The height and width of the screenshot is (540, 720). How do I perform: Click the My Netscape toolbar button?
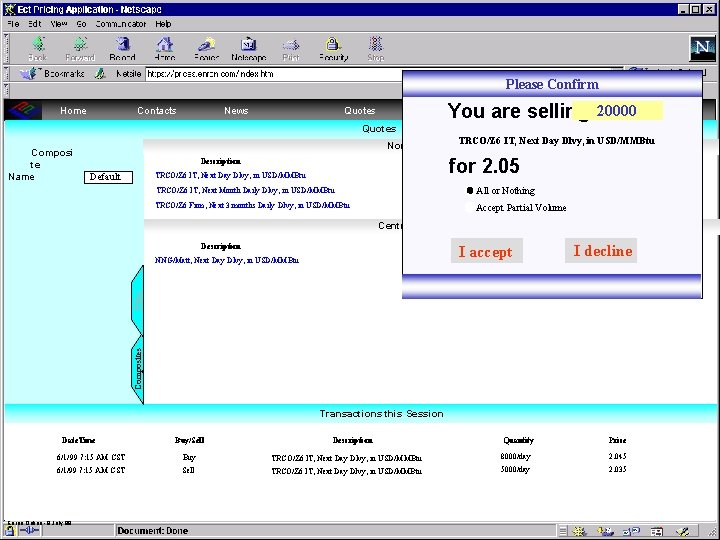click(249, 49)
